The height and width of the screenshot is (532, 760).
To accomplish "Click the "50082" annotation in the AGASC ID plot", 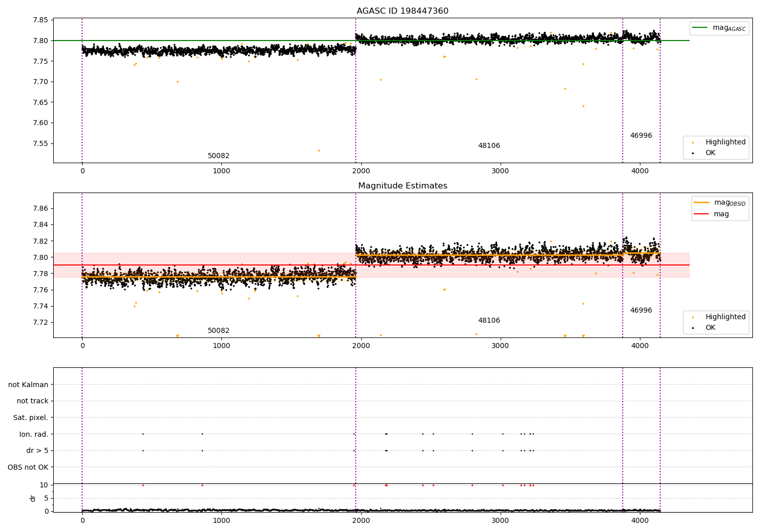I will pos(218,156).
